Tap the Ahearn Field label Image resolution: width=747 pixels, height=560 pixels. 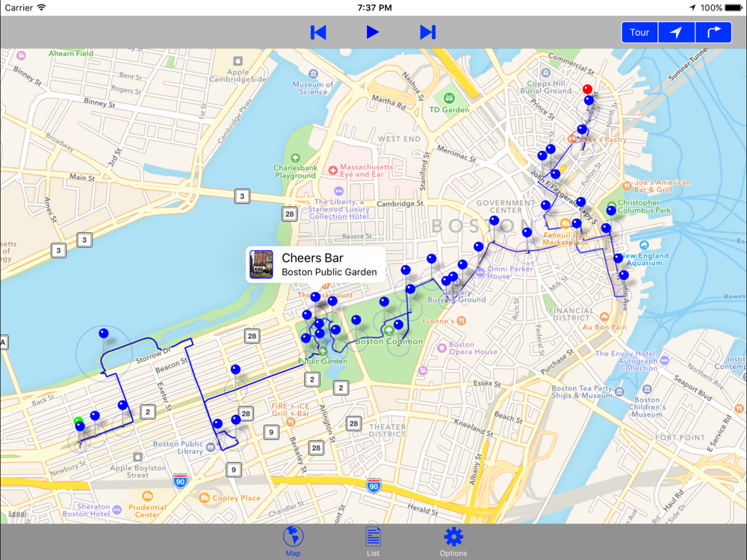71,53
